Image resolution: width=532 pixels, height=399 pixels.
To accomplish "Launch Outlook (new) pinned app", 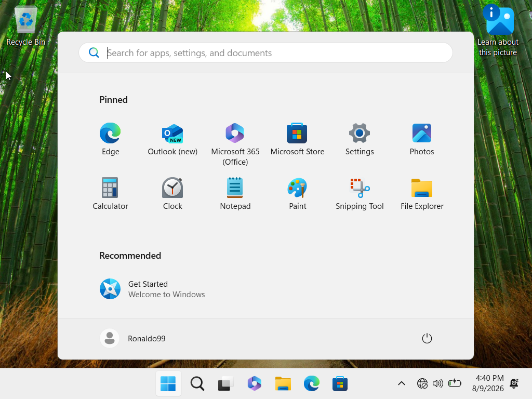I will point(172,139).
